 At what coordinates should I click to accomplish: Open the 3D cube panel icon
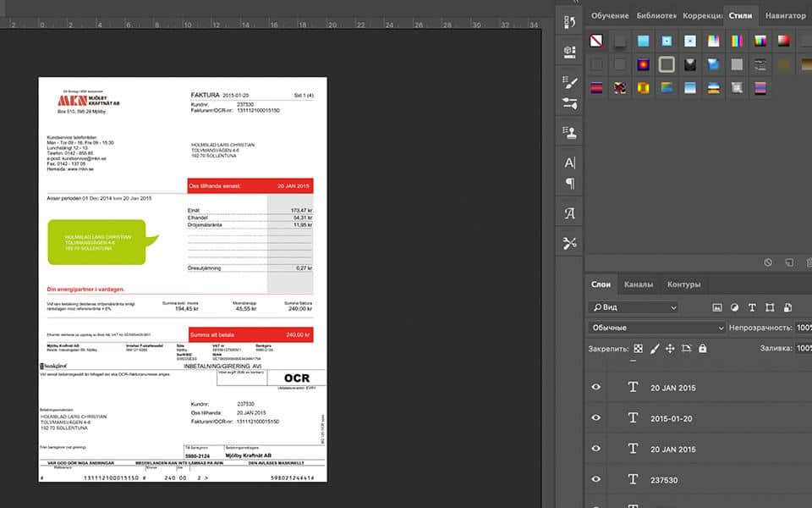point(569,52)
